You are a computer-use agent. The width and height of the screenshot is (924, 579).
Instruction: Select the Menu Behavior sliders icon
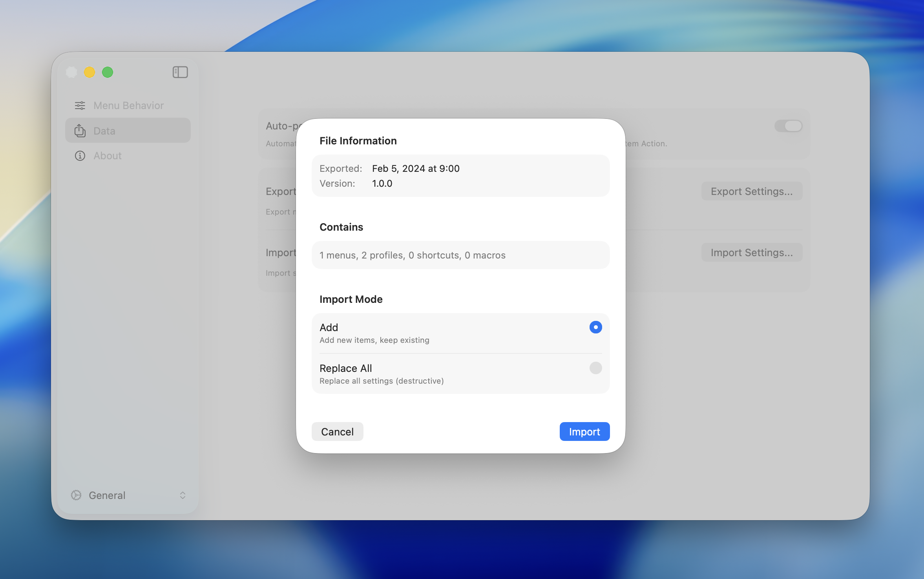(80, 105)
